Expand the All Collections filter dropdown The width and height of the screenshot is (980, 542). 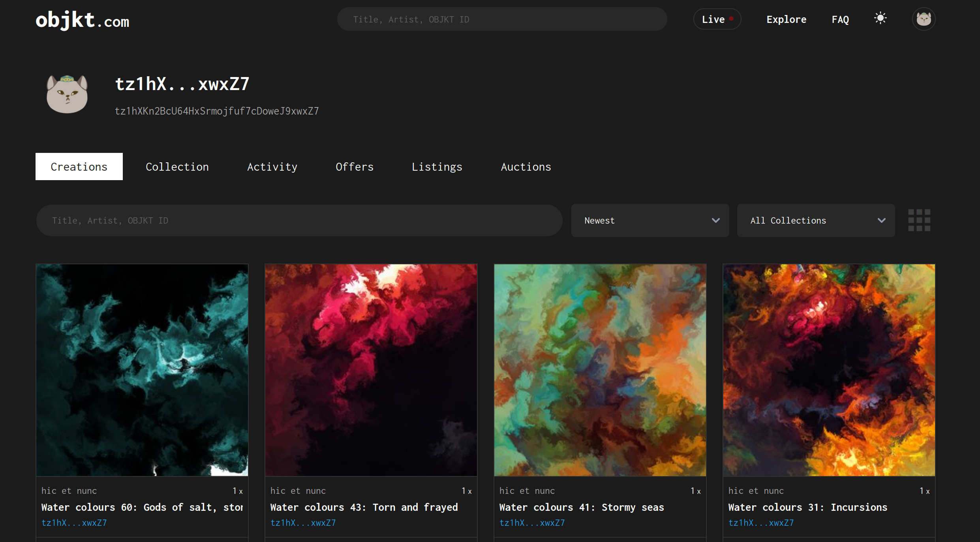tap(816, 220)
